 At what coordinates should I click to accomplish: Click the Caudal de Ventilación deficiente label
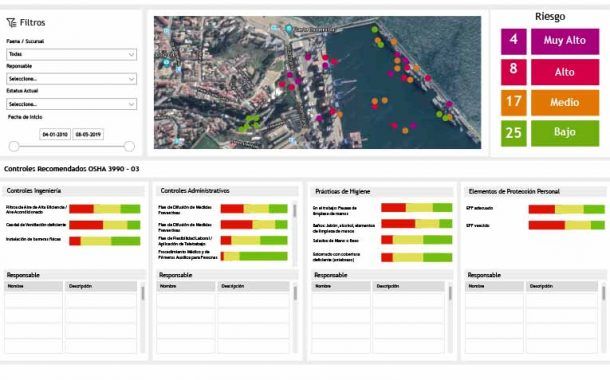coord(36,225)
